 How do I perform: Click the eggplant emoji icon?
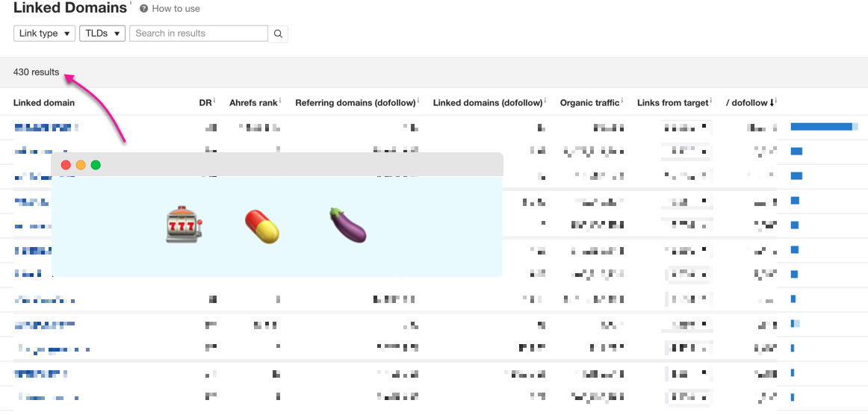348,225
